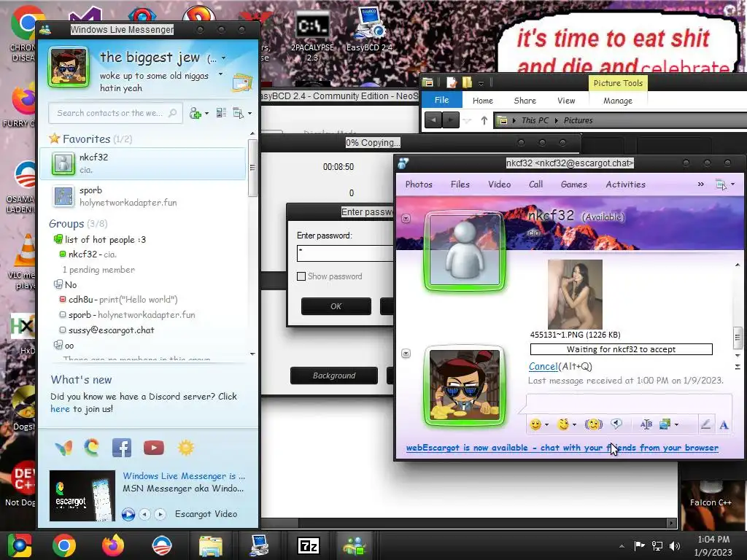
Task: Open the sun weather icon in Messenger
Action: click(186, 448)
